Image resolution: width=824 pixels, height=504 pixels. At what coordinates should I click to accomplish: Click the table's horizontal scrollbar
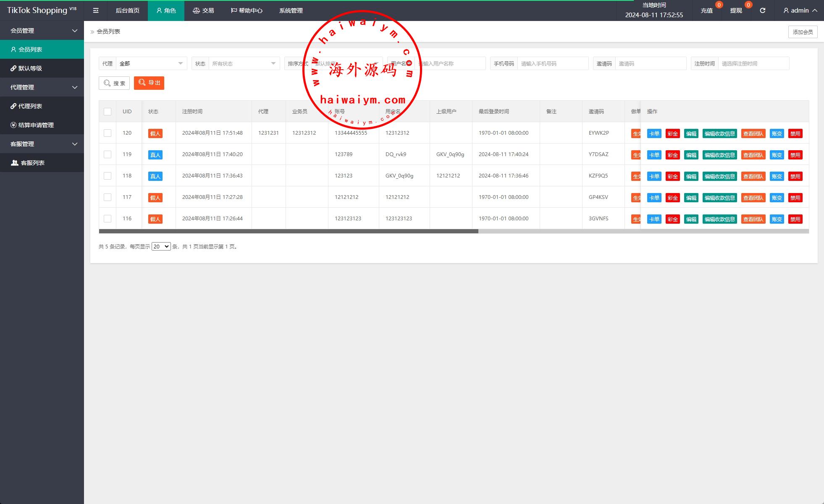point(289,231)
